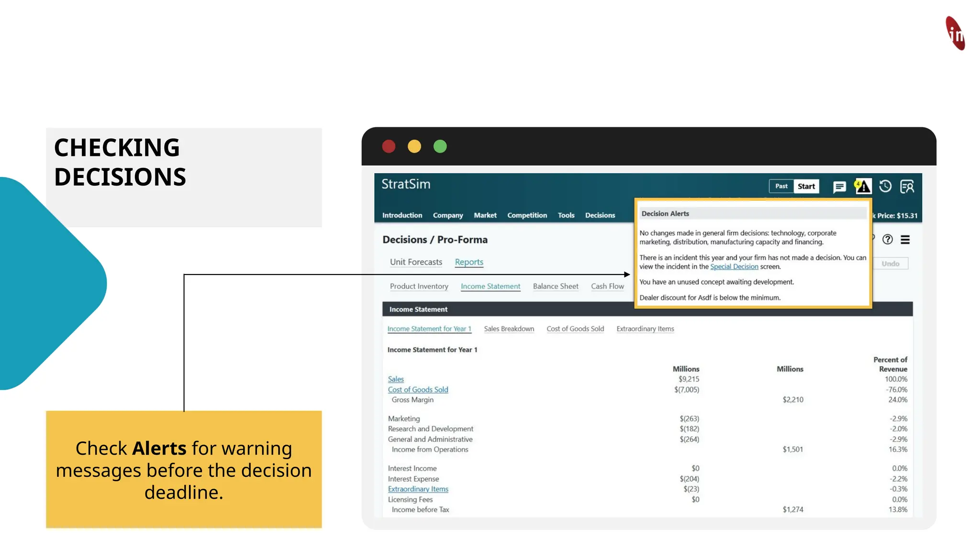Image resolution: width=980 pixels, height=551 pixels.
Task: Open the Tools menu
Action: pyautogui.click(x=566, y=215)
